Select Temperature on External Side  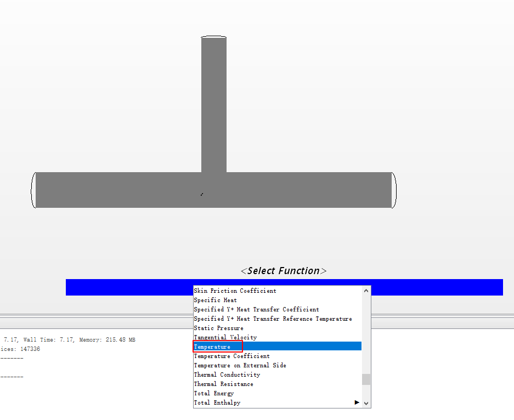[x=278, y=365]
